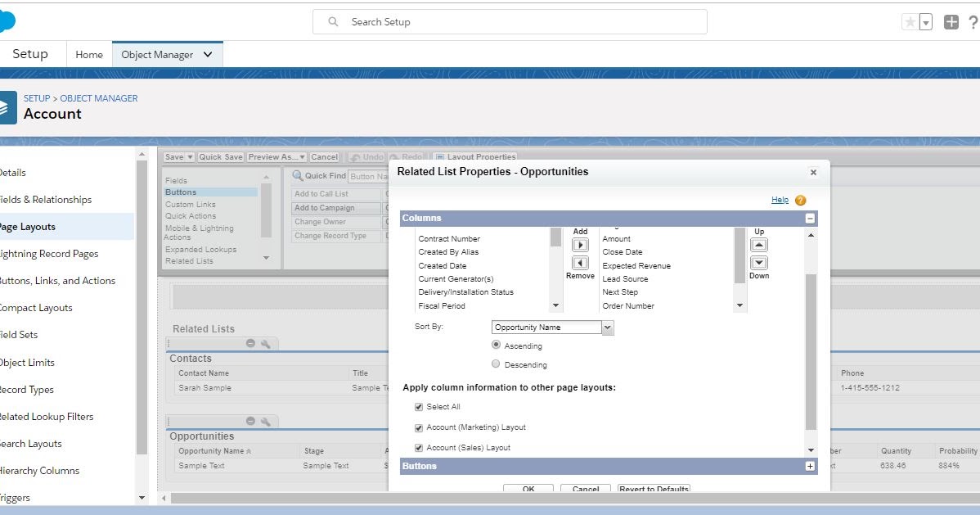Viewport: 980px width, 515px height.
Task: Collapse the Columns section
Action: (x=810, y=218)
